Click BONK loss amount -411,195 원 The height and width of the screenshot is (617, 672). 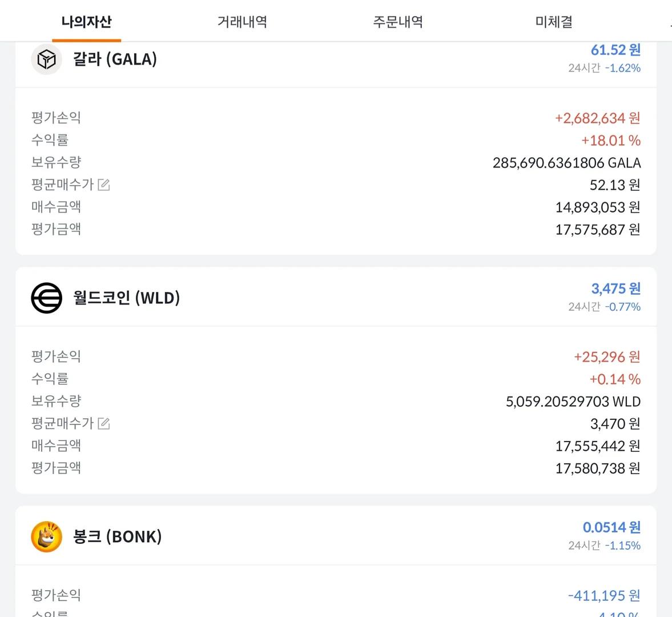603,596
